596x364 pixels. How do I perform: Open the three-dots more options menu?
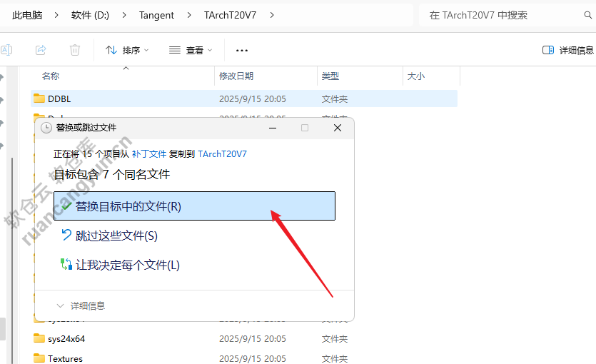pyautogui.click(x=241, y=50)
